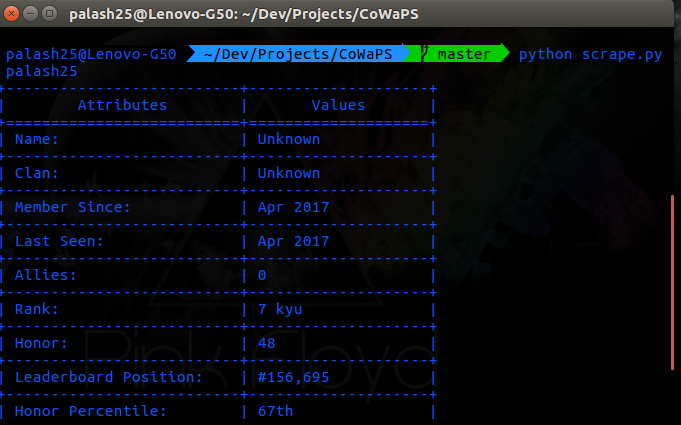Screen dimensions: 681x425
Task: Maximize the terminal window
Action: [x=50, y=14]
